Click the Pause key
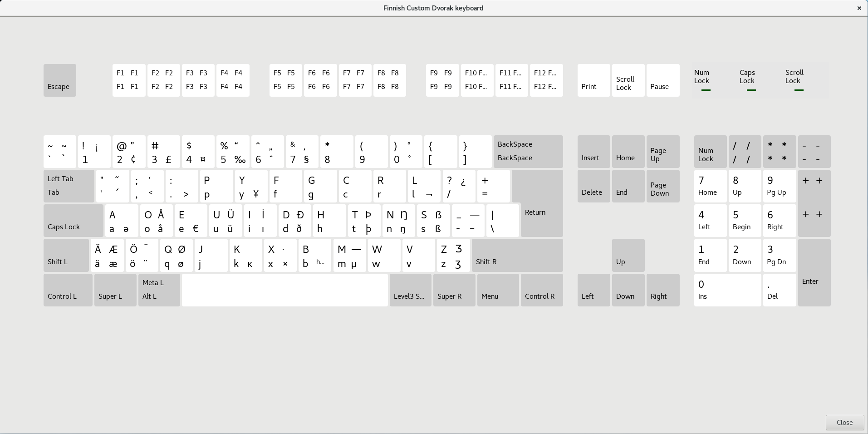Screen dimensions: 868x434 coord(663,80)
